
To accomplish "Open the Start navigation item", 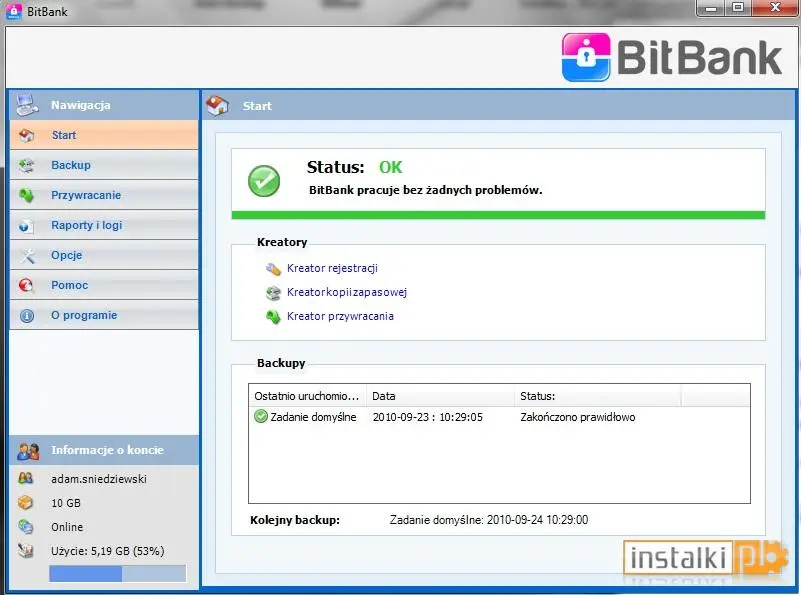I will pos(104,135).
